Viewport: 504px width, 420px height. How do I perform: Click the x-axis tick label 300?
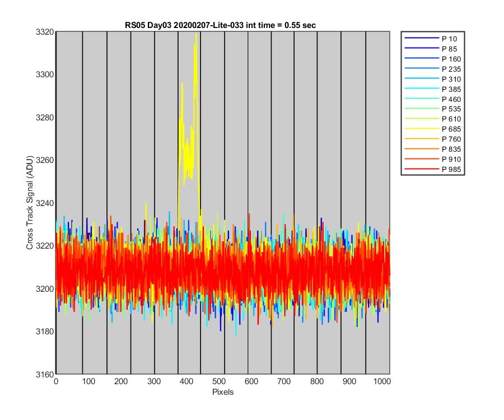(x=153, y=381)
